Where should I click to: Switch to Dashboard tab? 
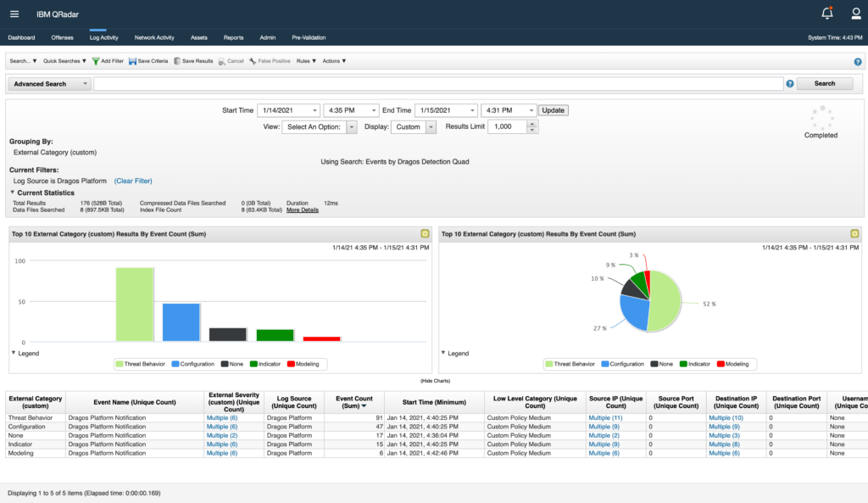pyautogui.click(x=21, y=37)
